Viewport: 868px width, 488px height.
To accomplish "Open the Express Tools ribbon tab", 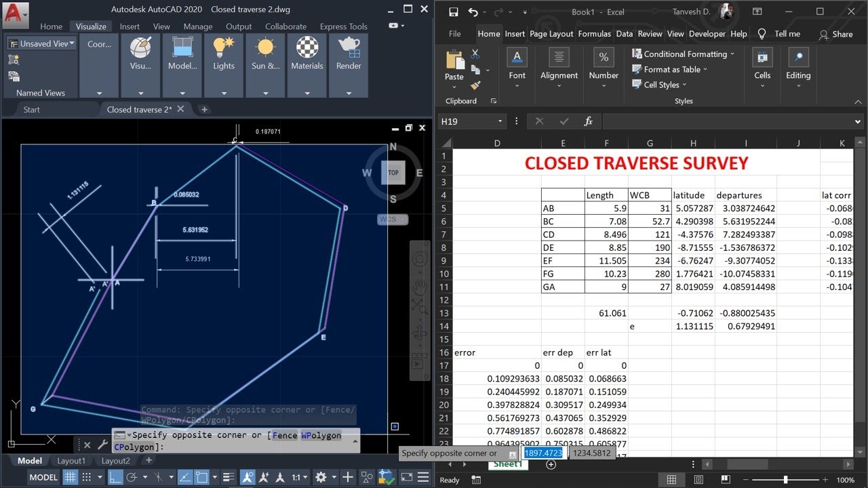I will 344,26.
